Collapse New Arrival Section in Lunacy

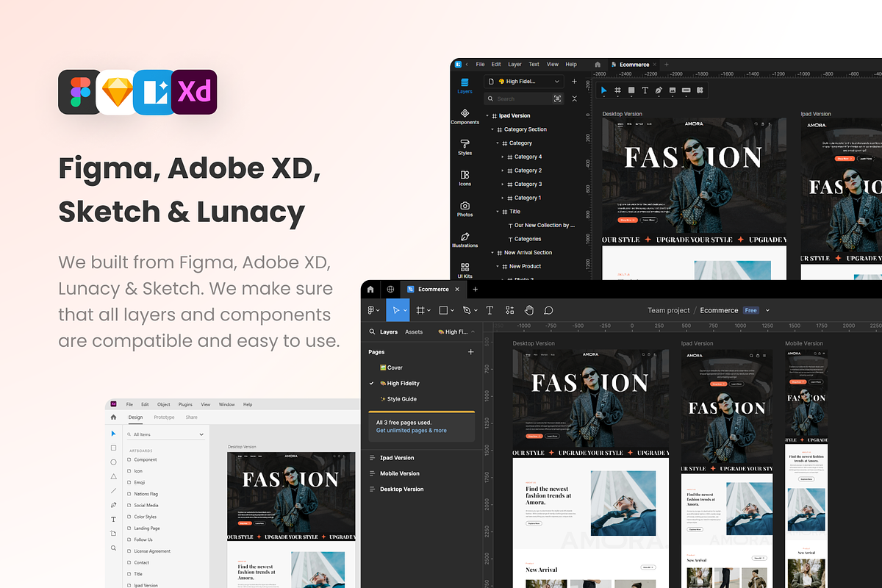492,253
